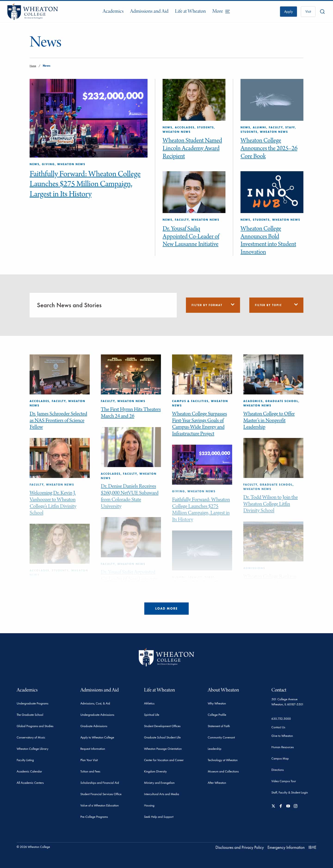Open the Instagram icon in footer
The image size is (333, 868).
tap(295, 806)
